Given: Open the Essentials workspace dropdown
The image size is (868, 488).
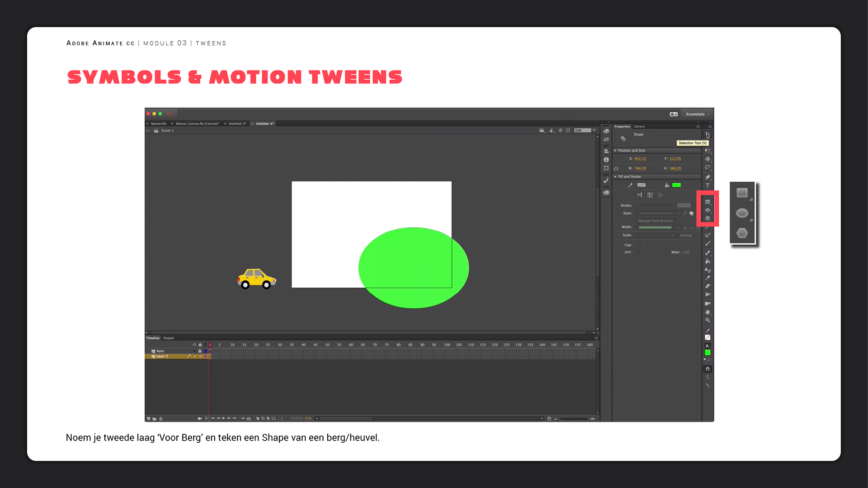Looking at the screenshot, I should coord(697,114).
